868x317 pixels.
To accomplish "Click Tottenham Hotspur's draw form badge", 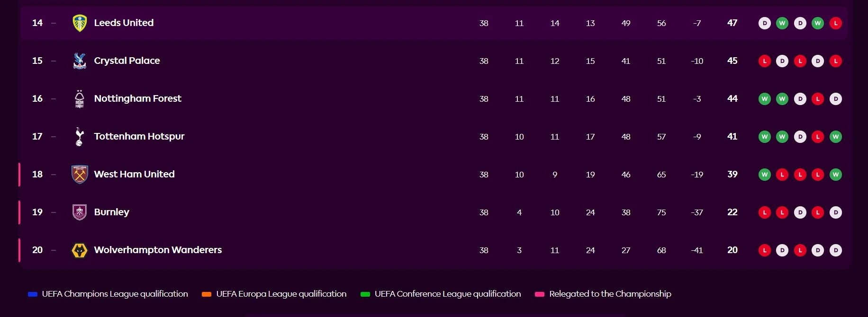I will [800, 137].
